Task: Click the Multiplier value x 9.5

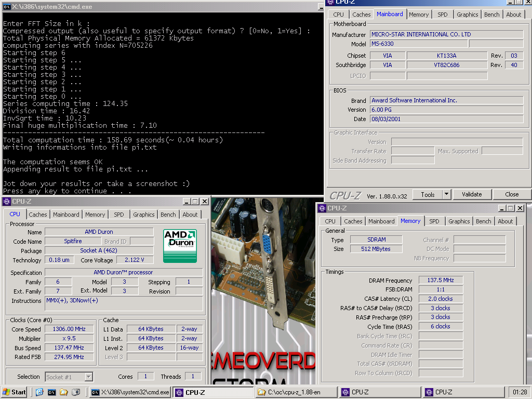Action: [69, 339]
